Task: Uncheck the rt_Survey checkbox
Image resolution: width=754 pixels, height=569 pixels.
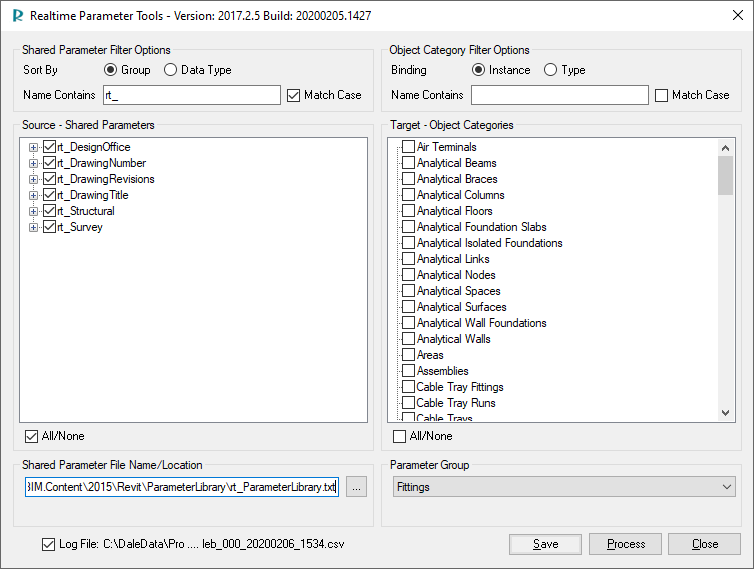Action: pyautogui.click(x=50, y=227)
